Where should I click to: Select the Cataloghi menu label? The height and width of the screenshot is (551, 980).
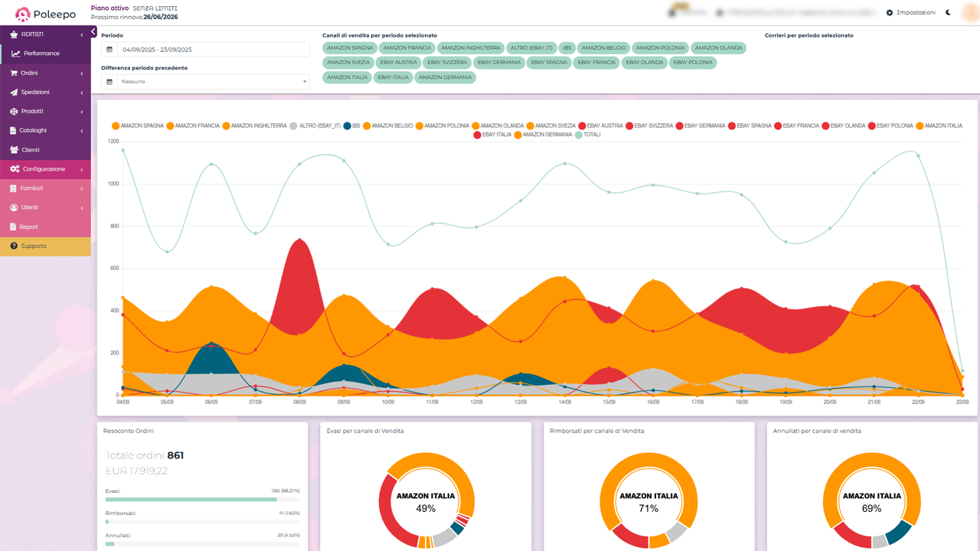tap(34, 130)
